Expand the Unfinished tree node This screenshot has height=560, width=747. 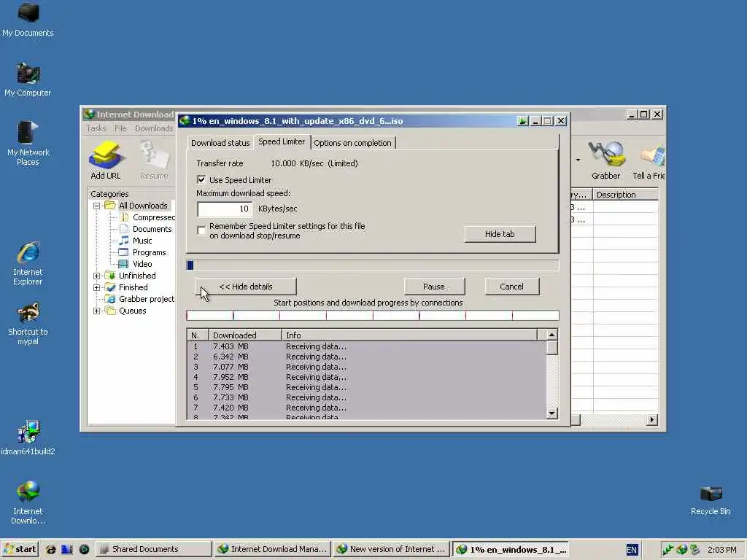click(x=97, y=276)
